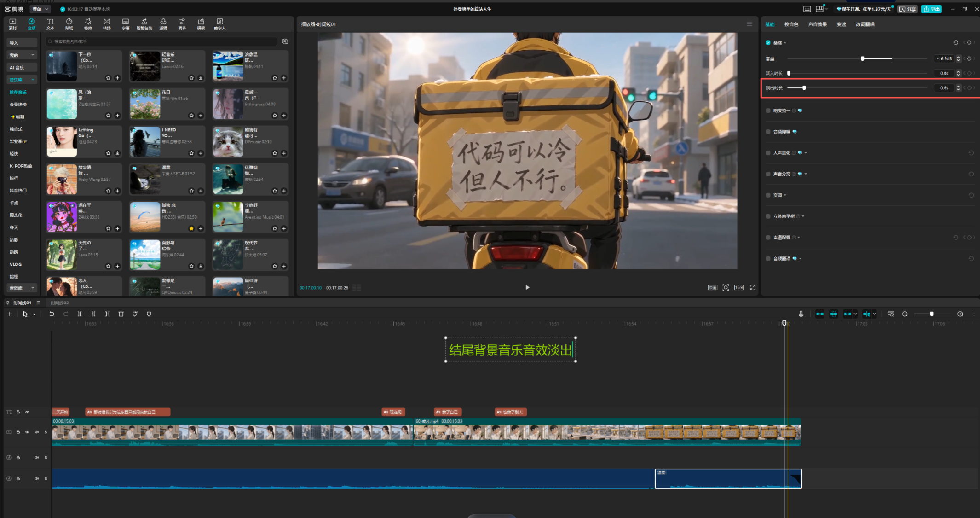Enter fullscreen preview in the player
The image size is (980, 518).
[x=753, y=287]
